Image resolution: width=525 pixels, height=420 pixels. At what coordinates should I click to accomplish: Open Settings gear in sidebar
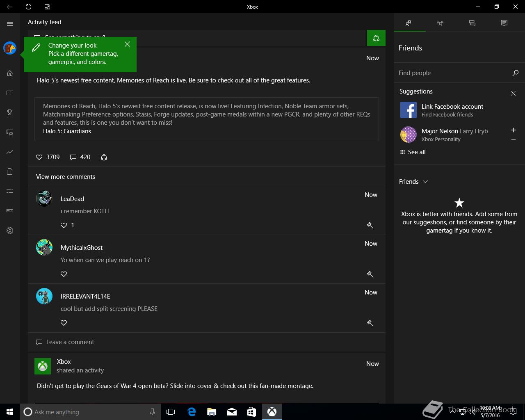pos(10,231)
